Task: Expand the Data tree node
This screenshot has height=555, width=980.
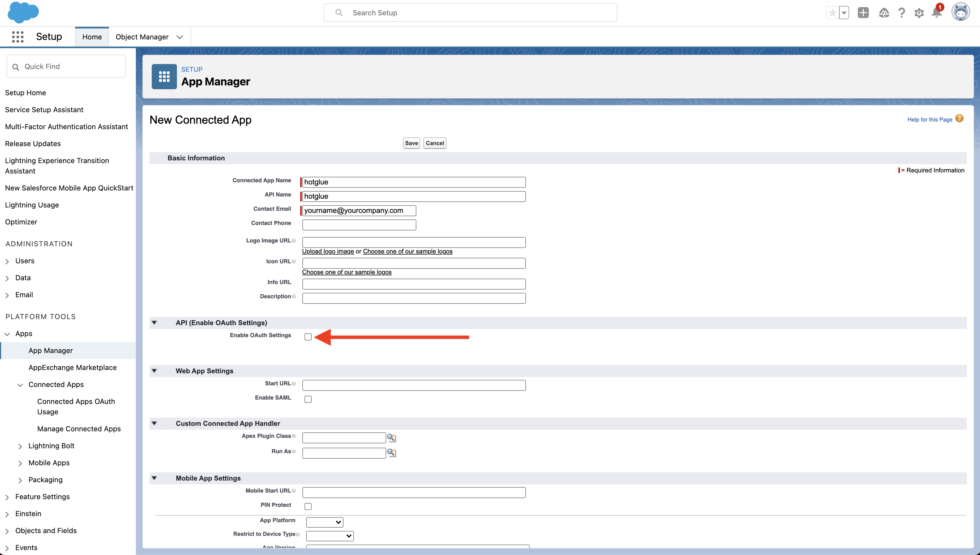Action: (x=7, y=278)
